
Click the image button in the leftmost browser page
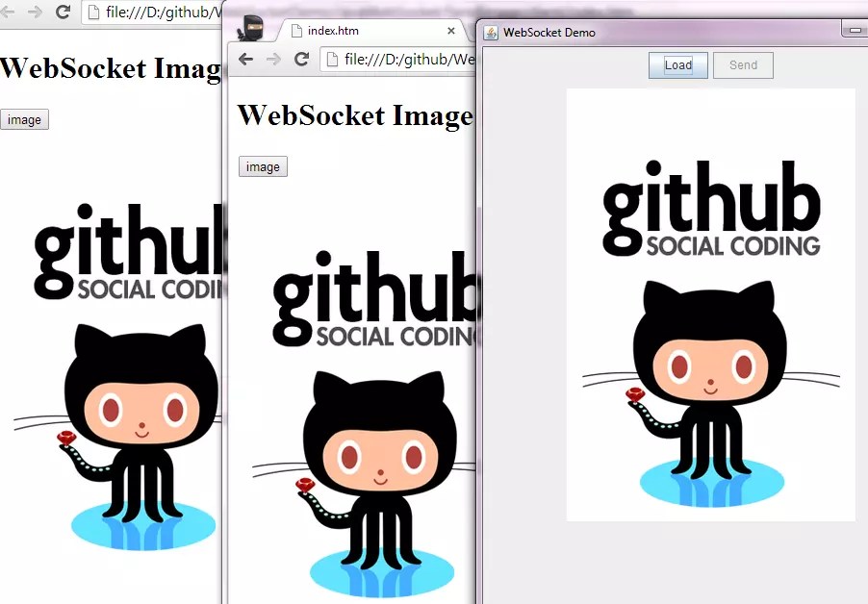[24, 118]
